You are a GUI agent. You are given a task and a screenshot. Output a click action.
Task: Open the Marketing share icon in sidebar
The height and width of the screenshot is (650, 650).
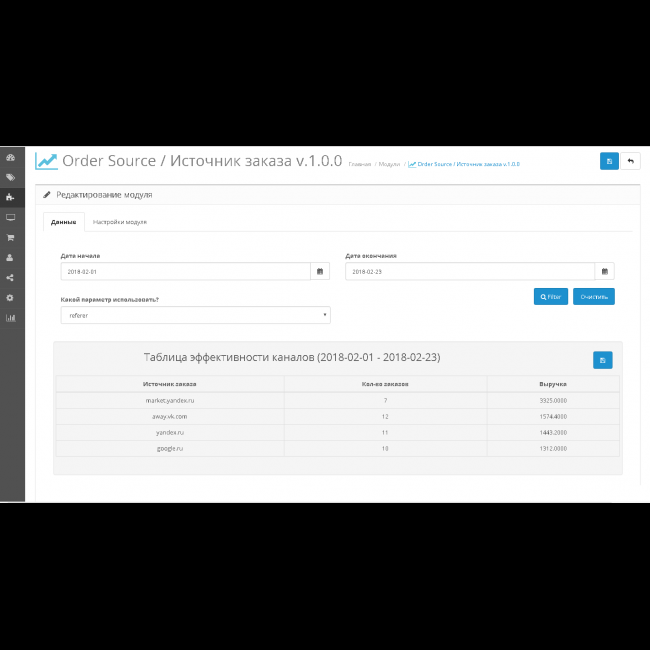pos(10,277)
